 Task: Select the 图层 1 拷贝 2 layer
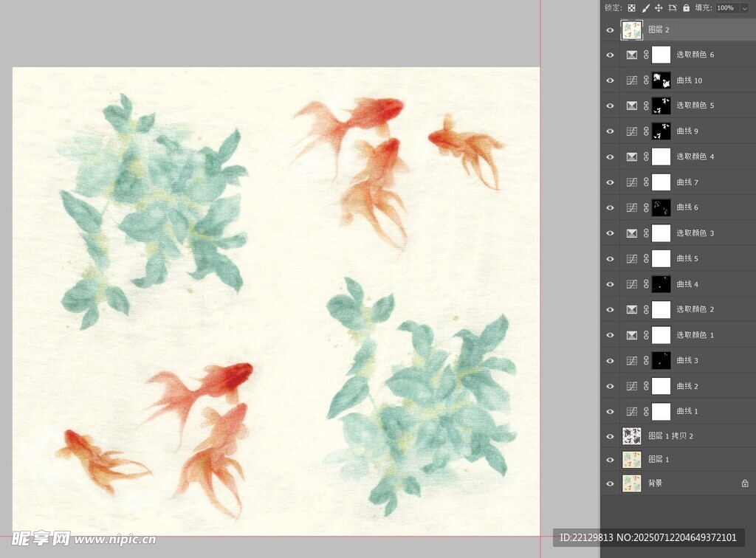670,435
